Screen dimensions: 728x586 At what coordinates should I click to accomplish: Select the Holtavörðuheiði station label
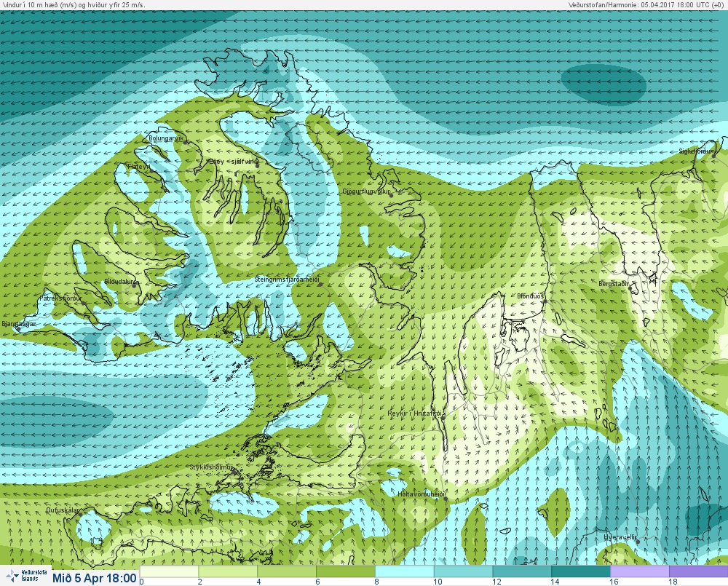pyautogui.click(x=421, y=494)
